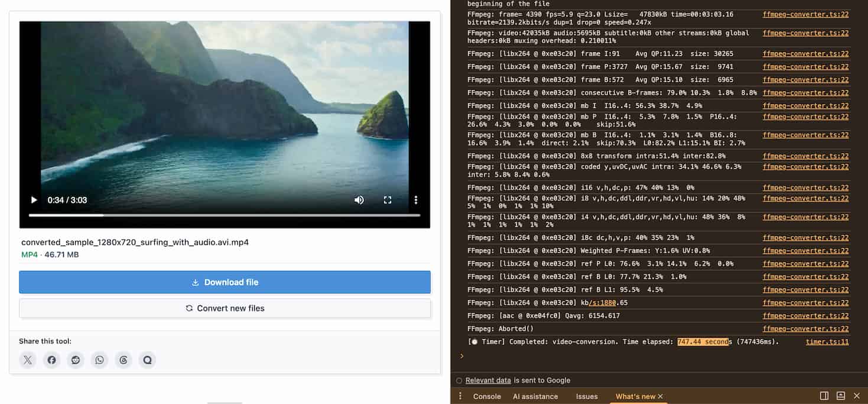Click the last share icon after Threads

pyautogui.click(x=148, y=360)
